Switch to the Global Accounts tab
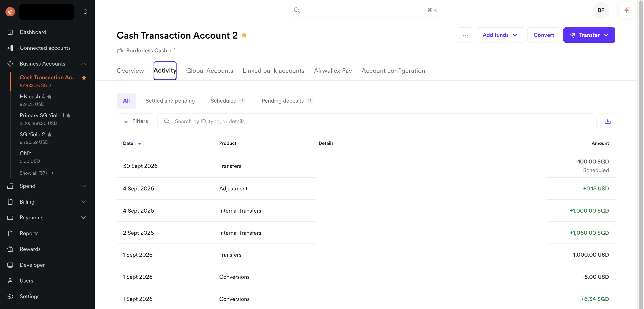Screen dimensions: 644x309 coord(209,71)
